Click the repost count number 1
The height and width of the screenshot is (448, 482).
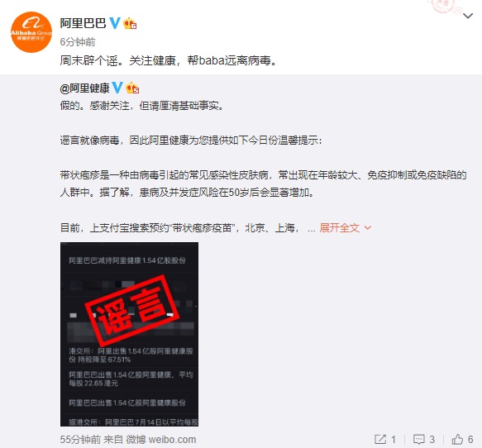[x=394, y=440]
